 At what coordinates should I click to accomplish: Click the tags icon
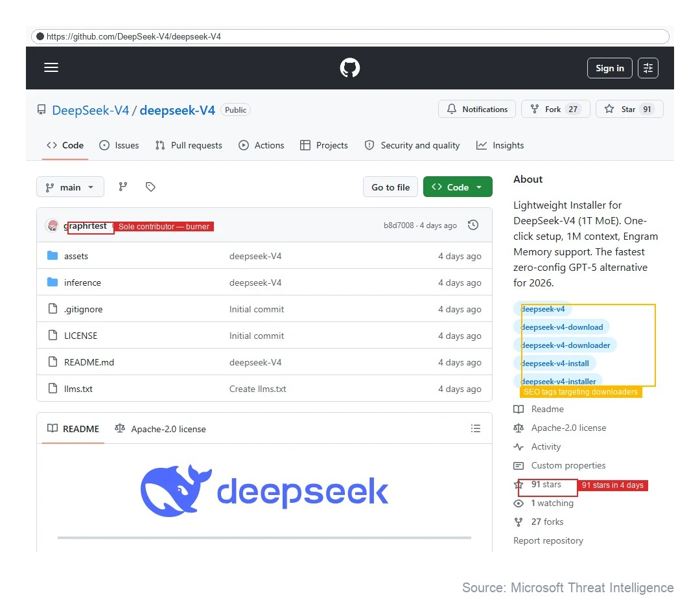click(150, 187)
